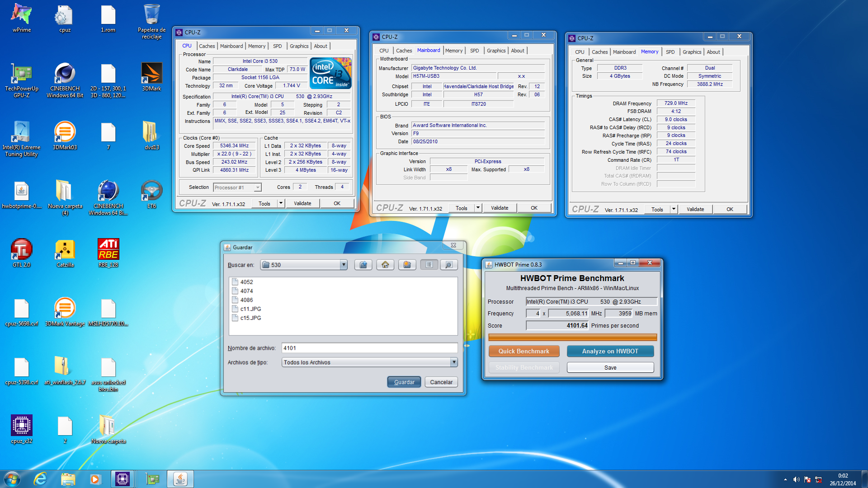Open Internet Explorer from taskbar

(40, 479)
